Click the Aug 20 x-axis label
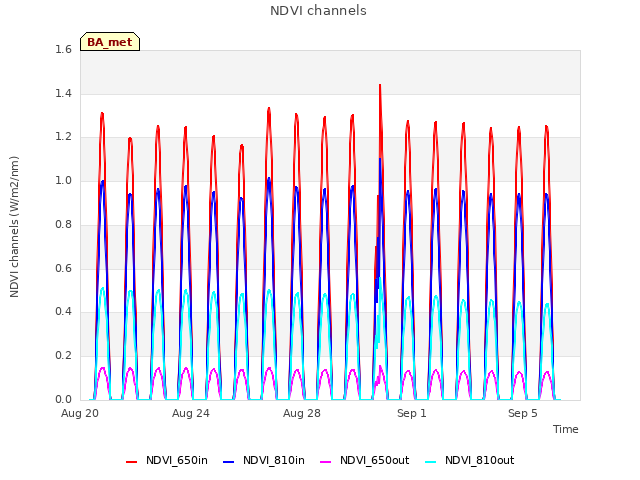Viewport: 640px width, 480px height. coord(80,413)
